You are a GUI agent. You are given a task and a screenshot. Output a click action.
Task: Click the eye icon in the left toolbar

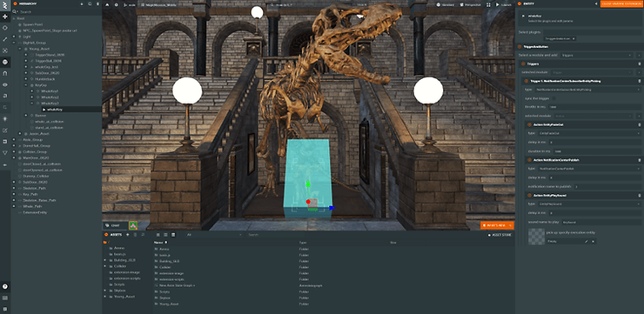[x=5, y=84]
